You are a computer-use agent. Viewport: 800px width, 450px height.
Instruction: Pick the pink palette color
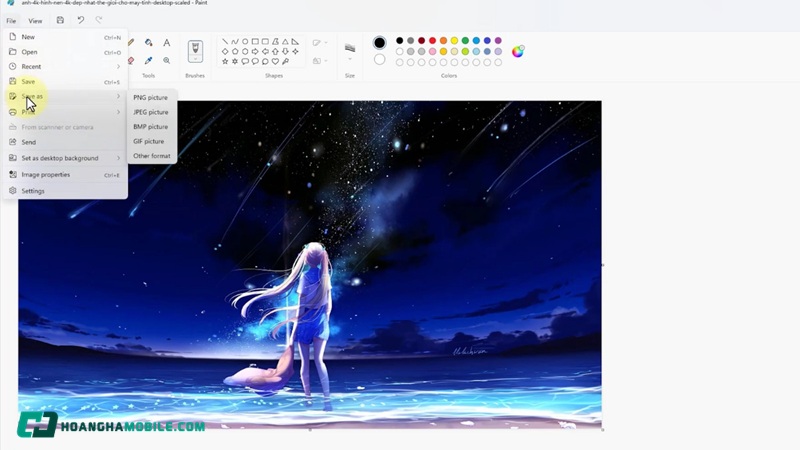pos(433,52)
